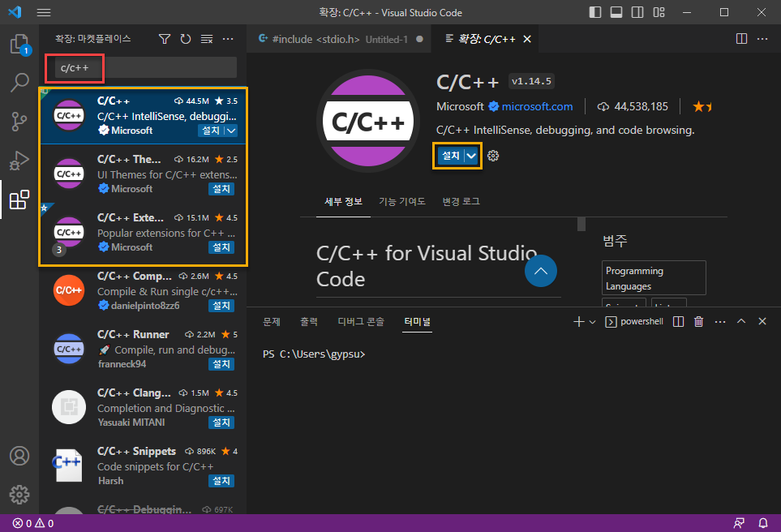Open terminal launch profile dropdown
Screen dimensions: 781x532
(592, 322)
